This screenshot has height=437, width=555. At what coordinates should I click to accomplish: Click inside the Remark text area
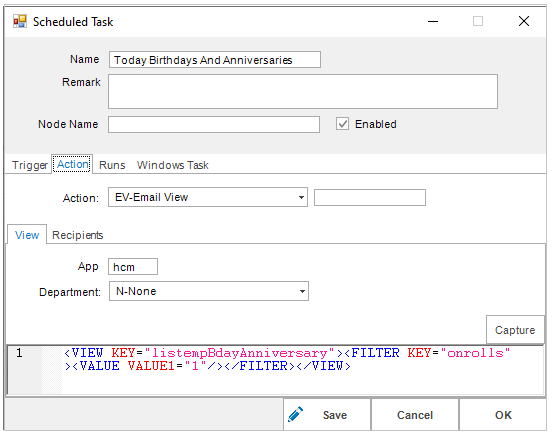[x=303, y=91]
